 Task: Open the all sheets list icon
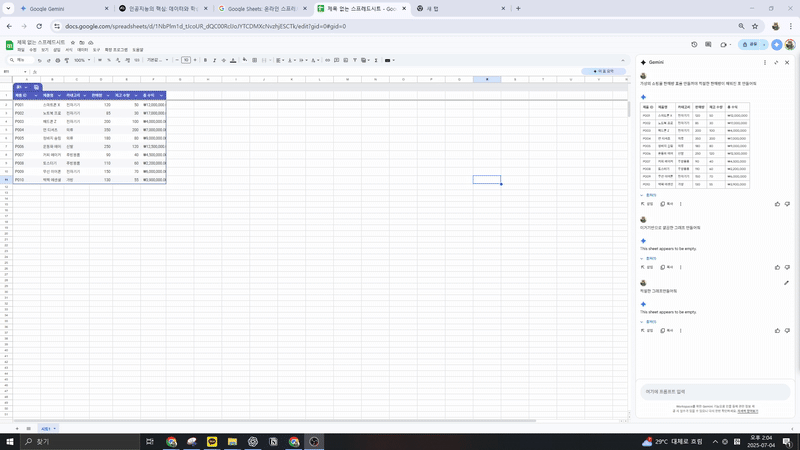click(x=29, y=429)
